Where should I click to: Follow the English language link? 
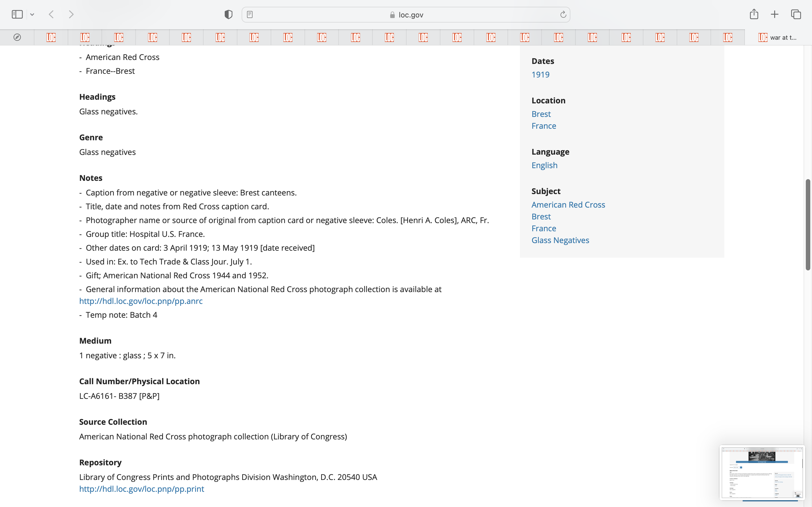click(x=544, y=165)
